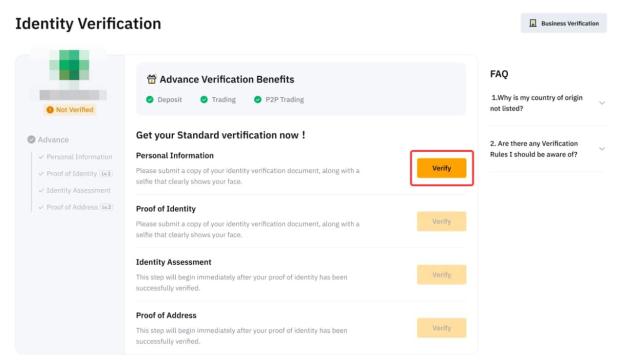Click the grey check icon beside Advance

(31, 140)
